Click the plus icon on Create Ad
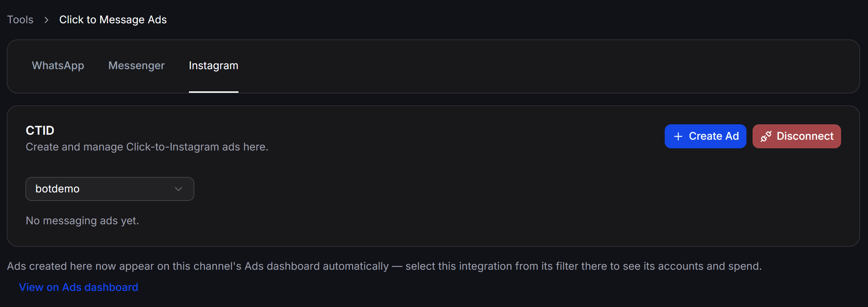Viewport: 868px width, 307px height. point(678,136)
